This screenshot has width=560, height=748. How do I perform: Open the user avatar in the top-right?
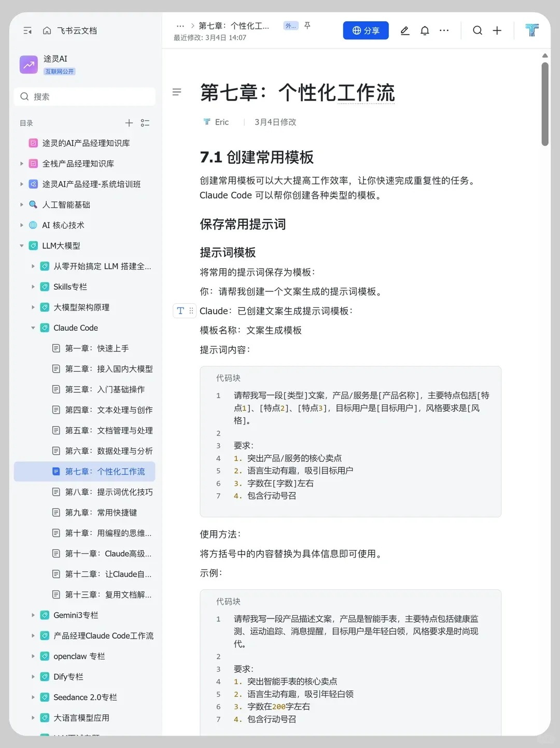(x=532, y=30)
